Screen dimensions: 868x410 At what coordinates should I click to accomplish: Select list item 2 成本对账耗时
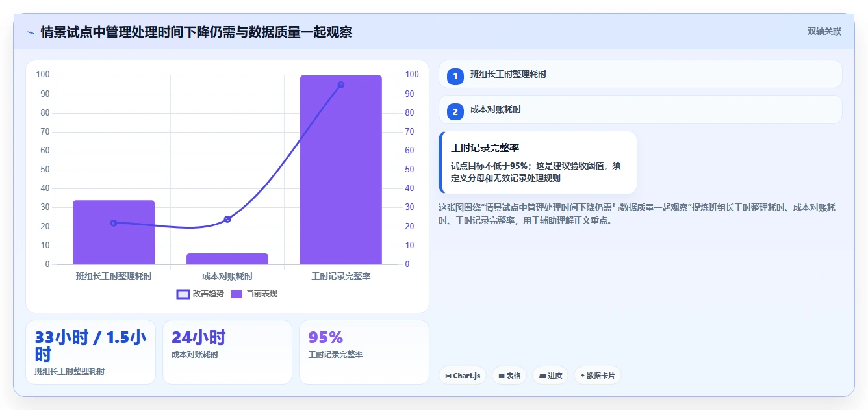[641, 110]
